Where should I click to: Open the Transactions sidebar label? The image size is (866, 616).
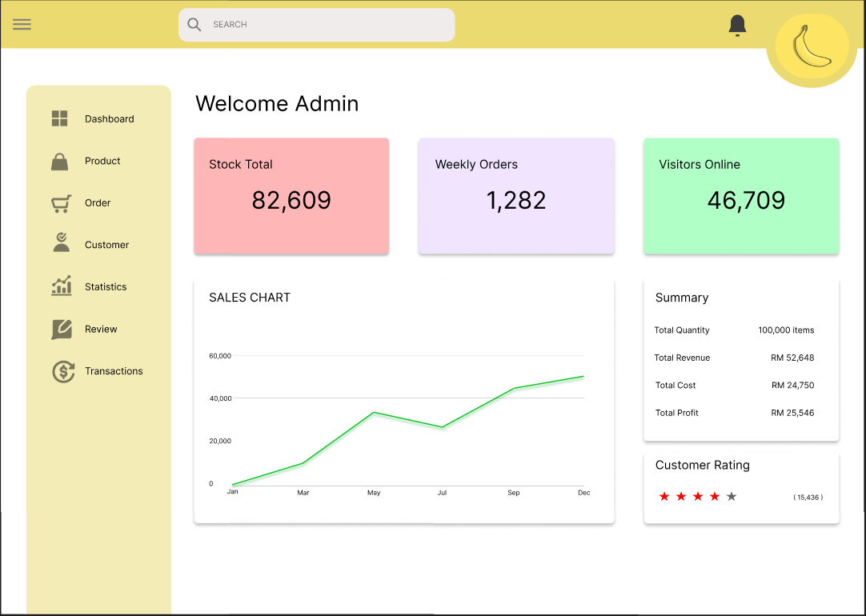pyautogui.click(x=114, y=371)
